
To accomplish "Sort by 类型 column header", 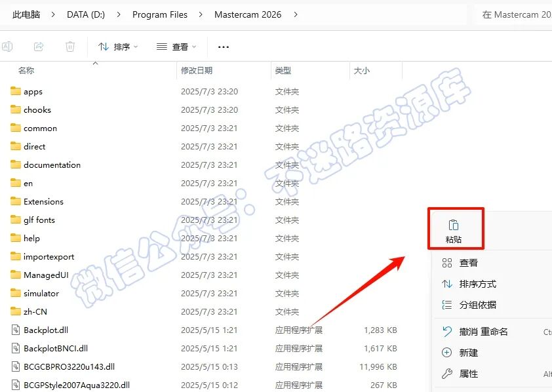I will click(x=283, y=70).
